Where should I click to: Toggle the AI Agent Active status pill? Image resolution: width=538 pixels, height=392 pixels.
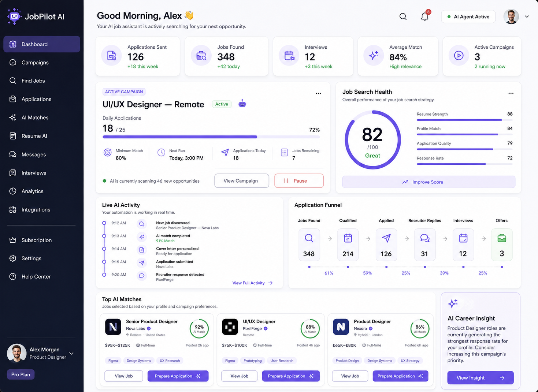coord(468,16)
